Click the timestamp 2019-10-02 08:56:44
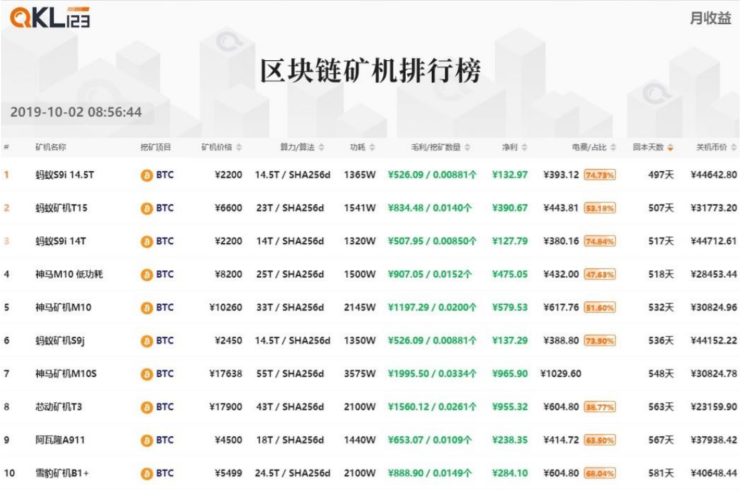The height and width of the screenshot is (493, 745). [76, 113]
